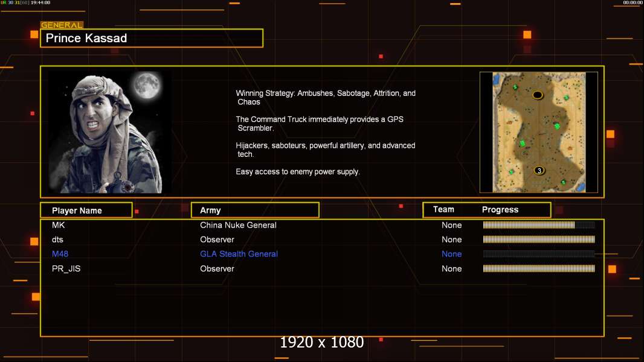Click the Team column label
This screenshot has width=644, height=362.
pyautogui.click(x=443, y=209)
